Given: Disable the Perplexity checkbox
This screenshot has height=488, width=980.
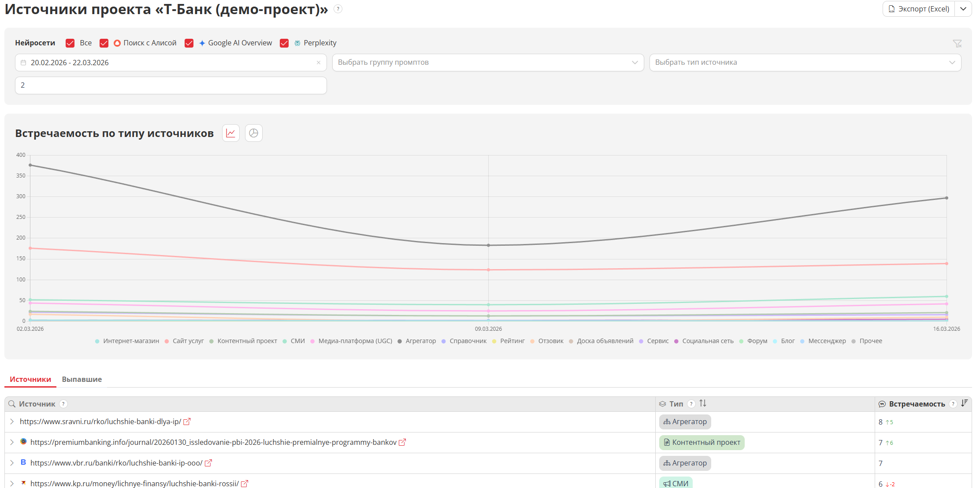Looking at the screenshot, I should [x=284, y=43].
